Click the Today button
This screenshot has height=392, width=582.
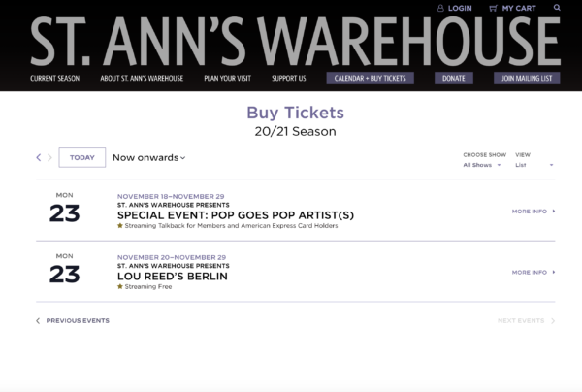82,157
